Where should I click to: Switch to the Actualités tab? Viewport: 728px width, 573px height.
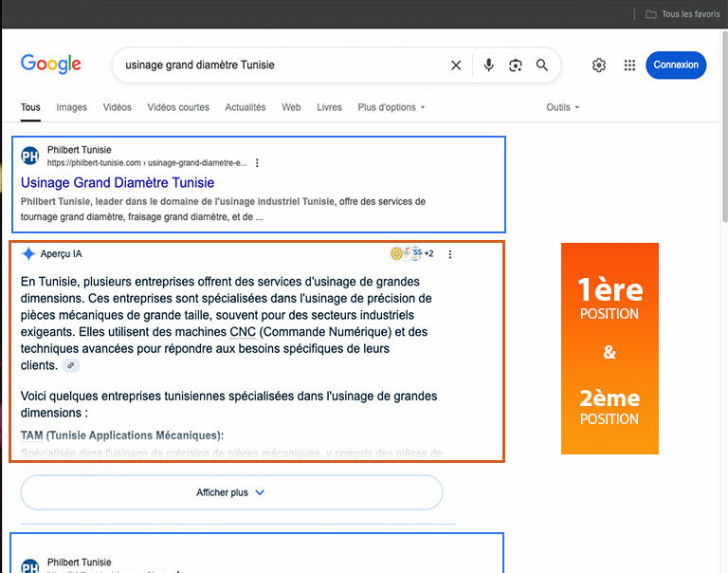tap(246, 107)
